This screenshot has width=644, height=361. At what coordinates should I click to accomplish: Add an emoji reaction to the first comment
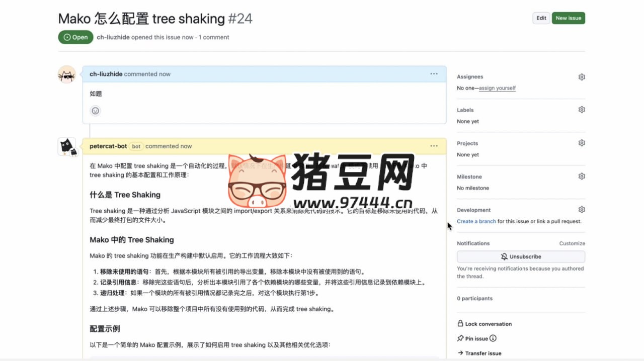(96, 110)
